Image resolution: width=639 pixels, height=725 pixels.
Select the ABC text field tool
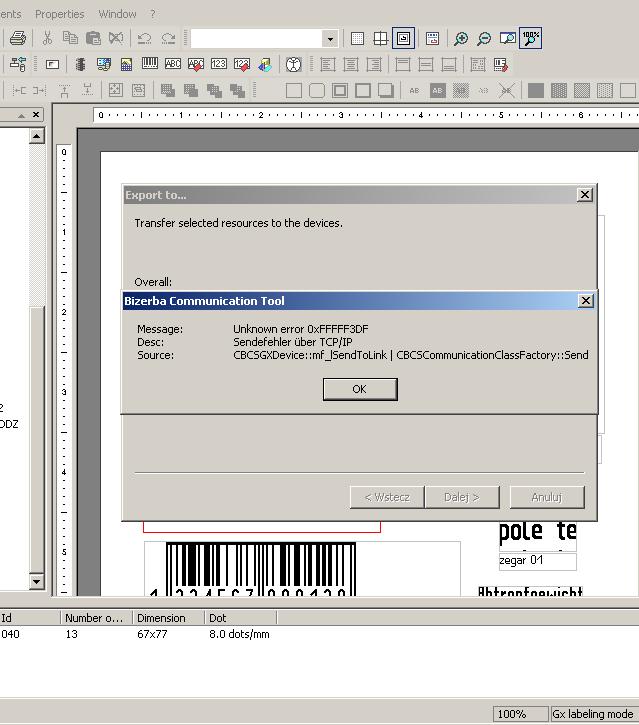click(x=172, y=64)
